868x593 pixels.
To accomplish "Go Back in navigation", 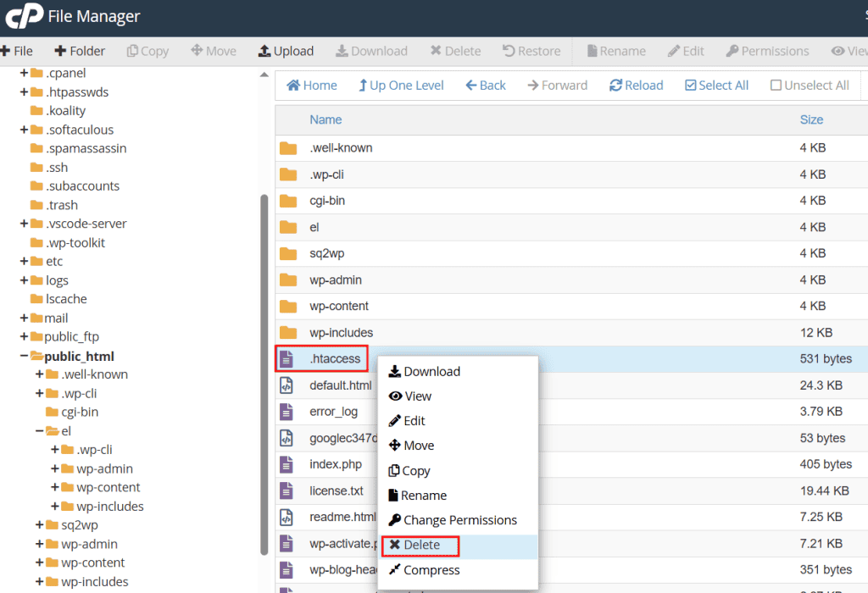I will point(486,86).
